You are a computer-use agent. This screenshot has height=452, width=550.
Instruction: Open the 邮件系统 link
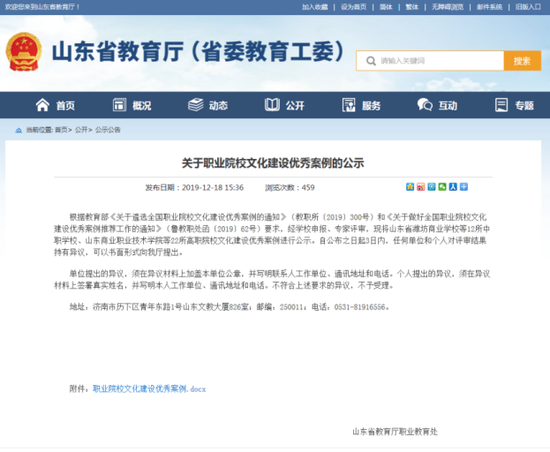pos(489,7)
